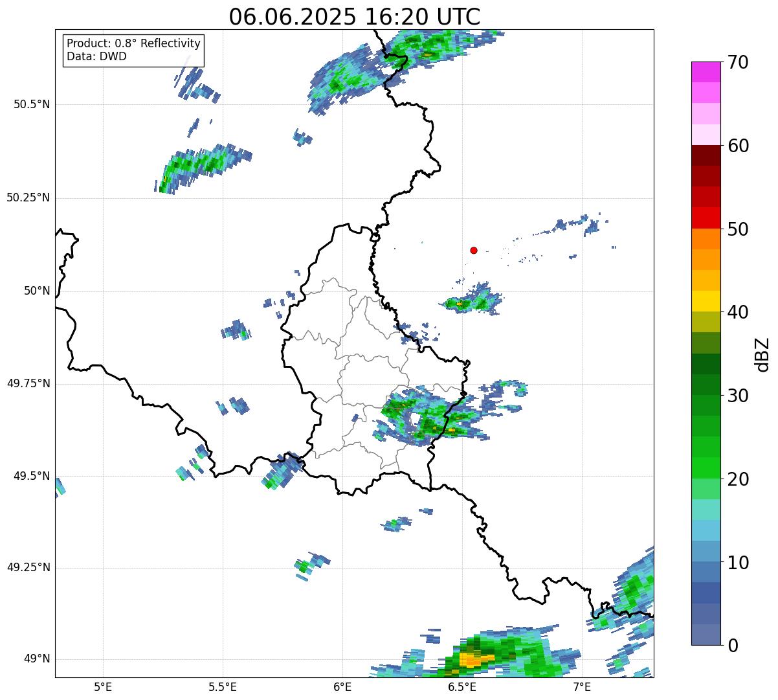Click the latitude label 50.25°N
778x700 pixels.
pos(28,198)
